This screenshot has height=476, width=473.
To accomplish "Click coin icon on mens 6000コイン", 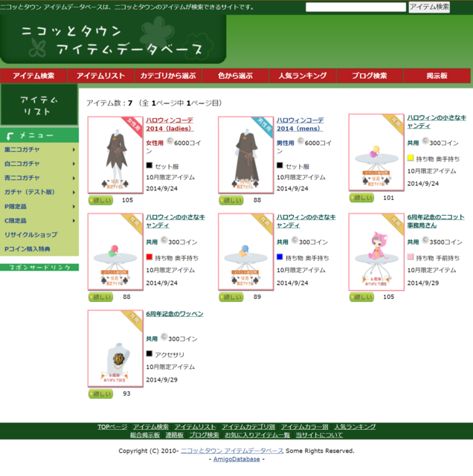I will click(300, 141).
